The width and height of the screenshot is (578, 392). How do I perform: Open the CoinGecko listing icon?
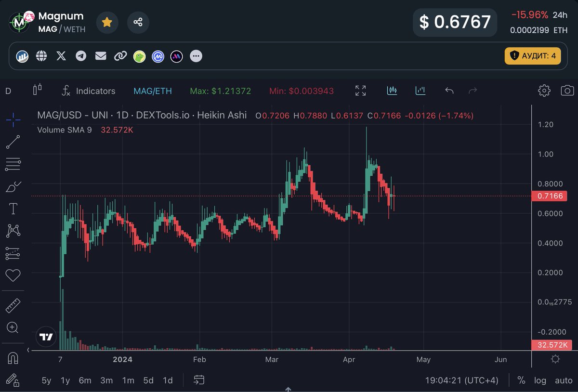tap(139, 57)
